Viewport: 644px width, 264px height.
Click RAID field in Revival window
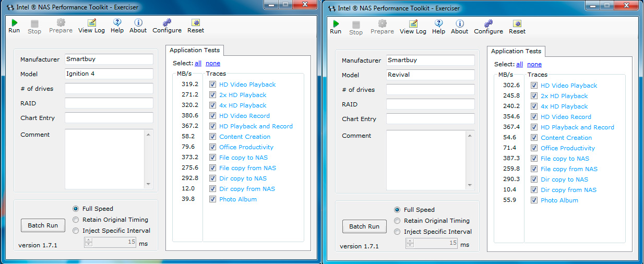point(431,104)
